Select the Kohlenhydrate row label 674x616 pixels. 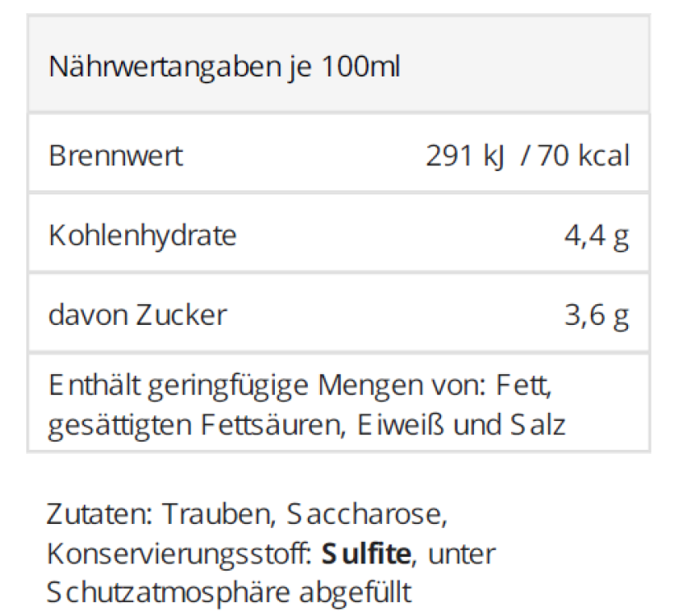[142, 235]
